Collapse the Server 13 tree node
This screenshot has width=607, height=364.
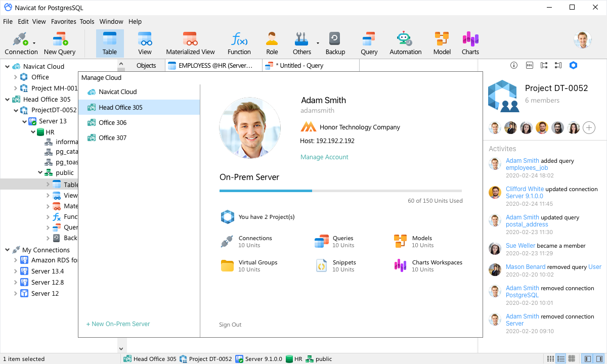[x=24, y=121]
